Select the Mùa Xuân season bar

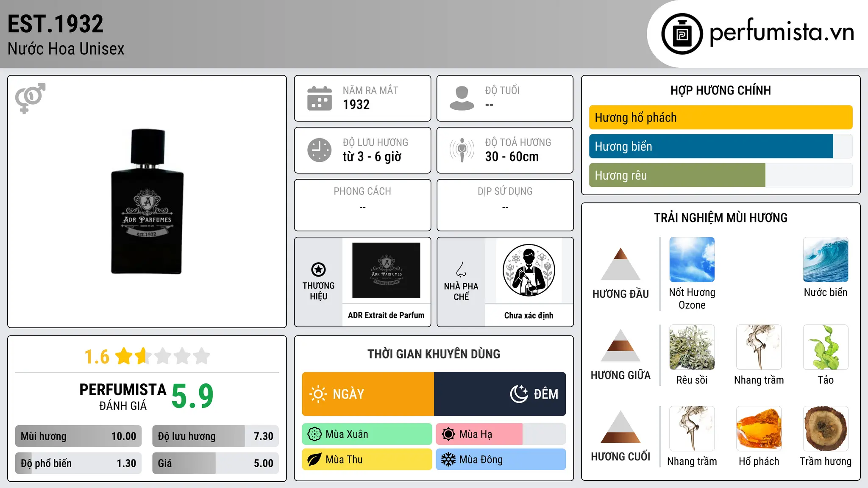367,434
